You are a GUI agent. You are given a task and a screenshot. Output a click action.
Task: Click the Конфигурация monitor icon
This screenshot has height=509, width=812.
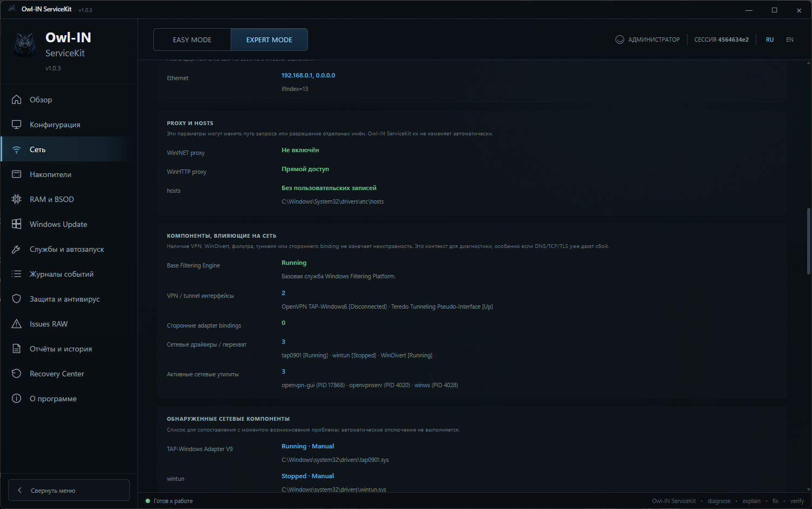tap(17, 125)
